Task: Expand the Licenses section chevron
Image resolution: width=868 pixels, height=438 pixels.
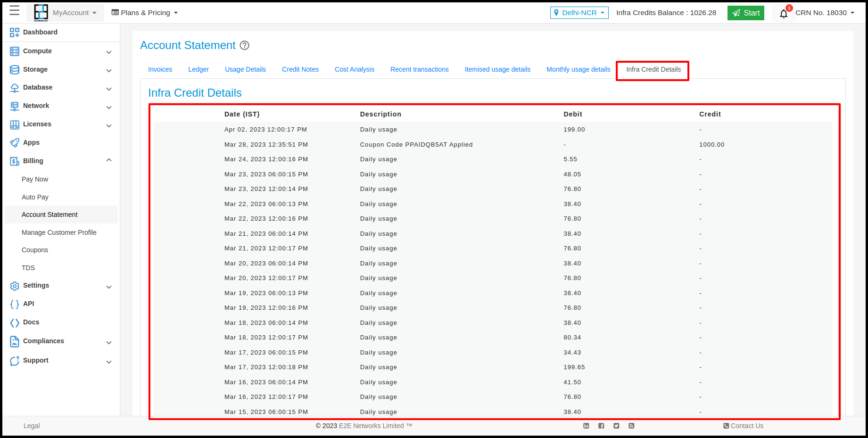Action: pos(109,126)
